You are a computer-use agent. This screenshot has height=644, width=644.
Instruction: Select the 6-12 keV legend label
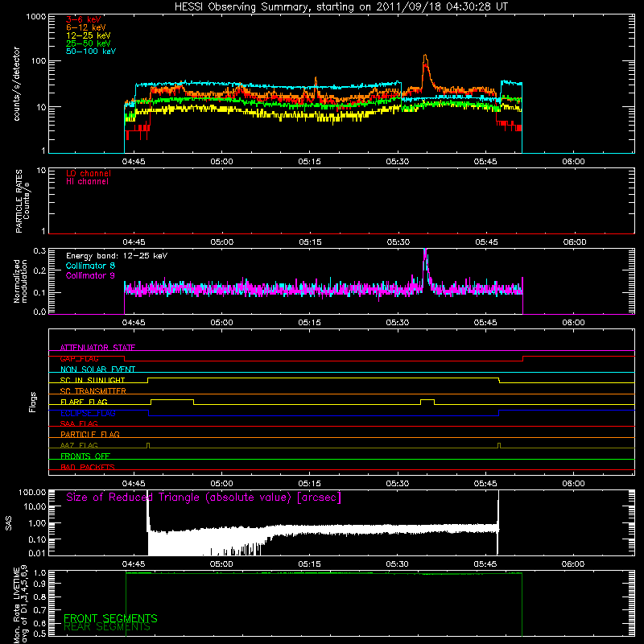tap(86, 27)
